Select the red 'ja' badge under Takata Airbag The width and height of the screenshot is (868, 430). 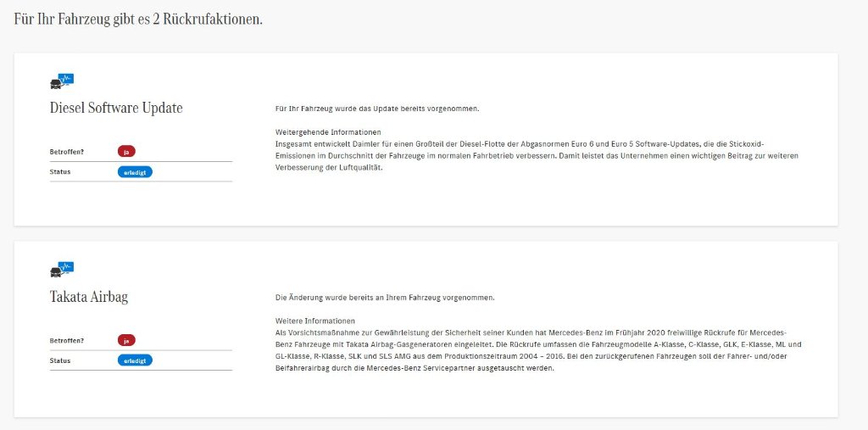pyautogui.click(x=126, y=340)
